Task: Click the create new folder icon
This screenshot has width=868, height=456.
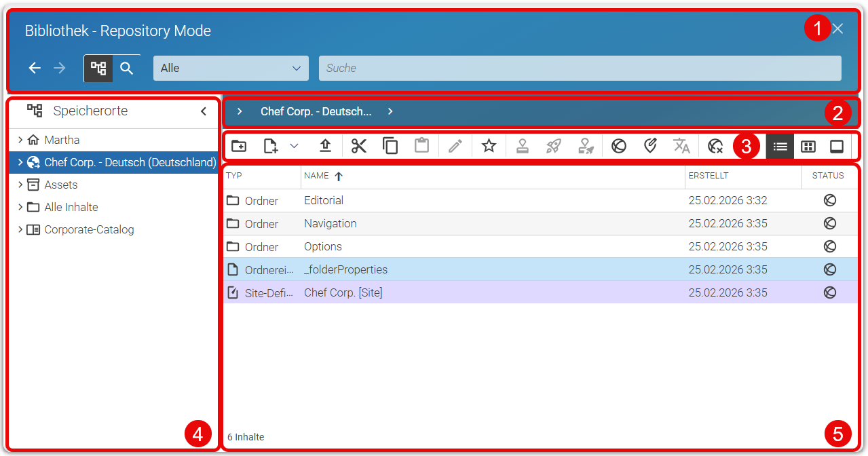Action: coord(239,146)
